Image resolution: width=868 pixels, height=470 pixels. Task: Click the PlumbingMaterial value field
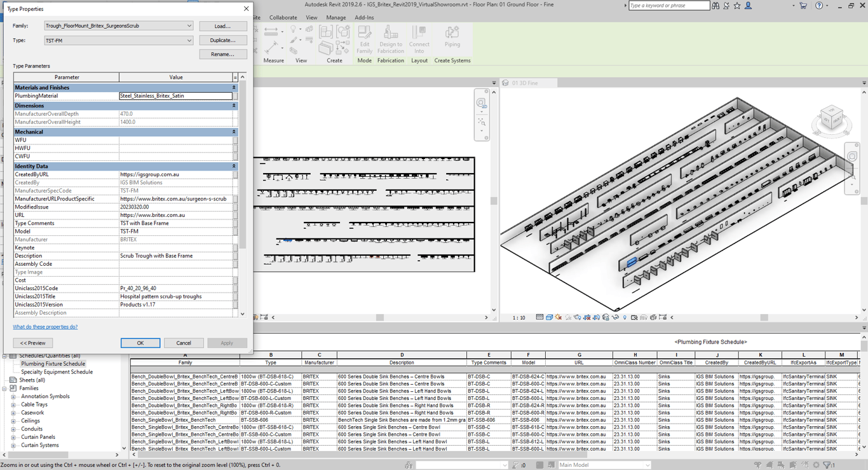coord(175,96)
